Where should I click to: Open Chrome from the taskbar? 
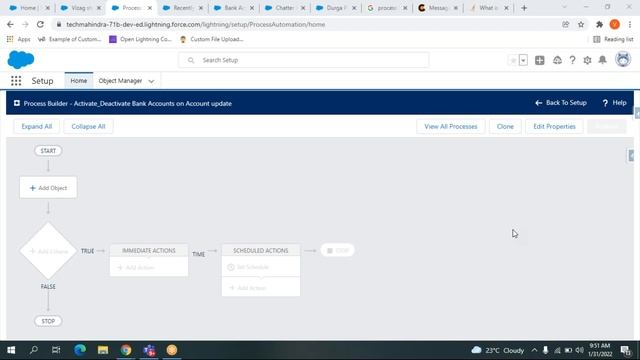pyautogui.click(x=126, y=350)
